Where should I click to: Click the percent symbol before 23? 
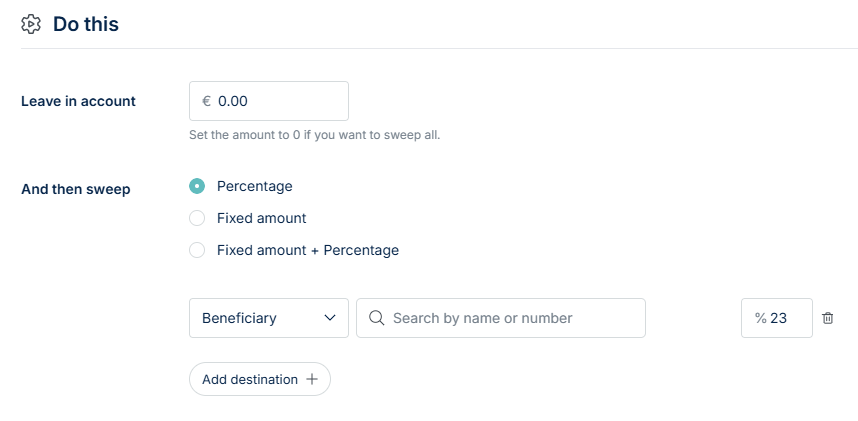(760, 318)
